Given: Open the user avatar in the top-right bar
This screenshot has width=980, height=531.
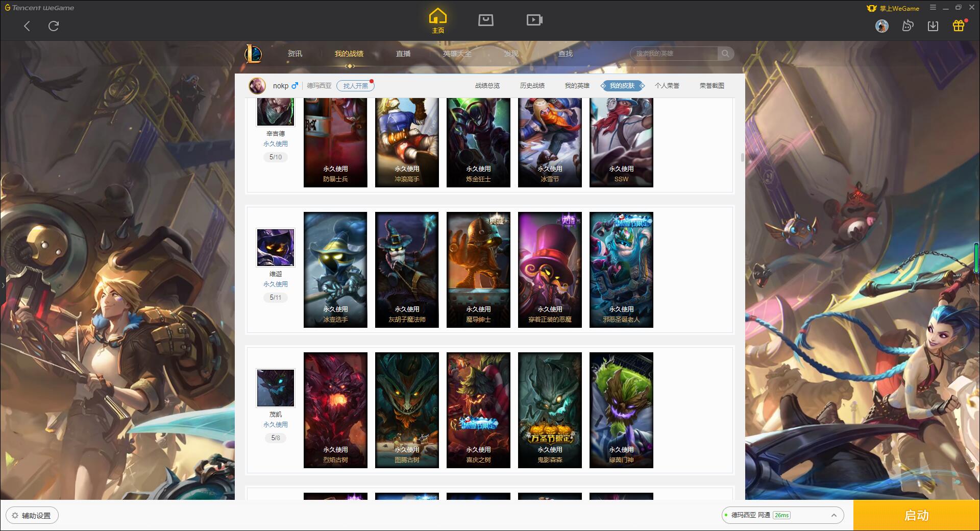Looking at the screenshot, I should [x=881, y=26].
